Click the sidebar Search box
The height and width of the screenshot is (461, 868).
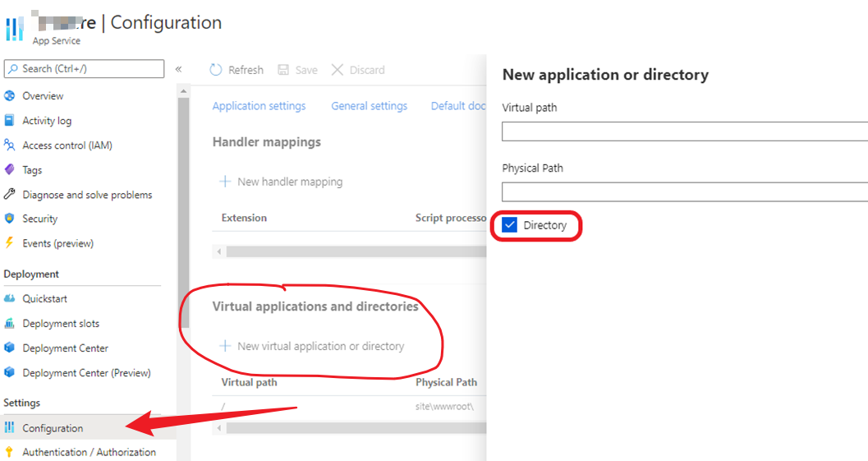coord(84,69)
